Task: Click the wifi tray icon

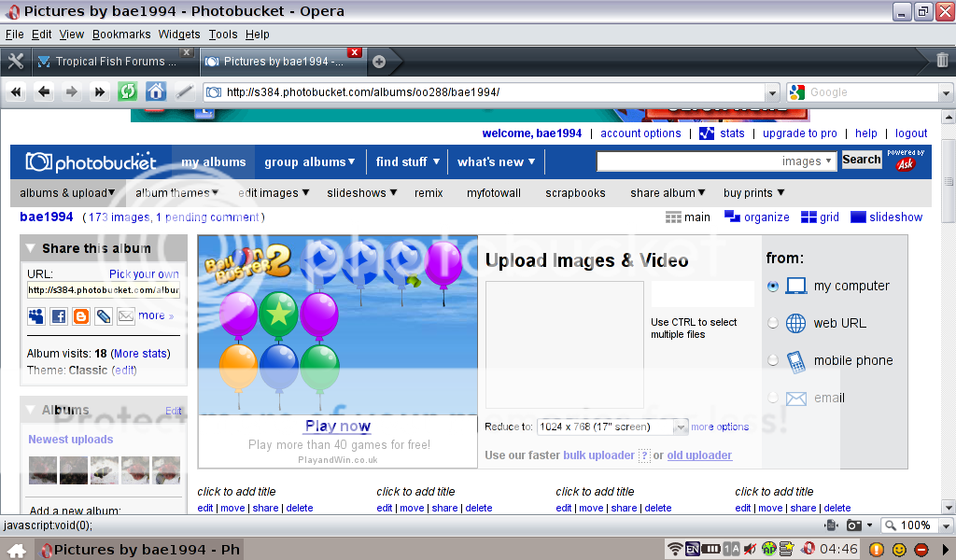Action: click(x=674, y=550)
